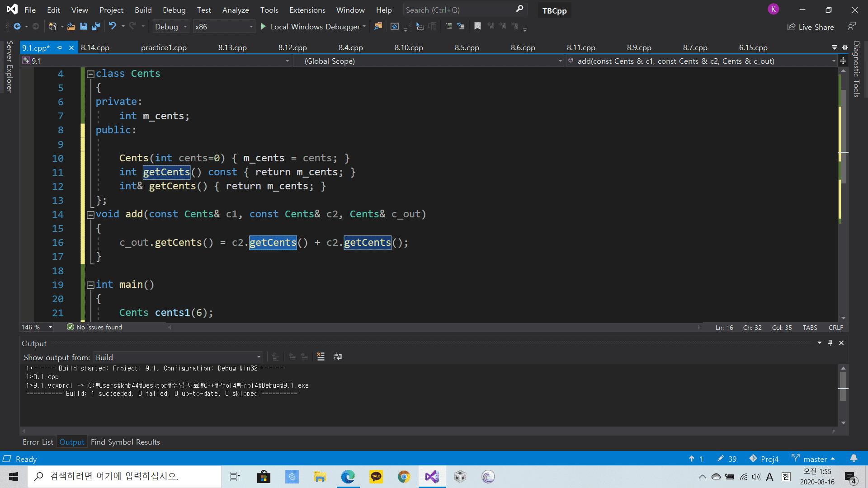Open the Debug configuration dropdown
The image size is (868, 488).
[170, 27]
